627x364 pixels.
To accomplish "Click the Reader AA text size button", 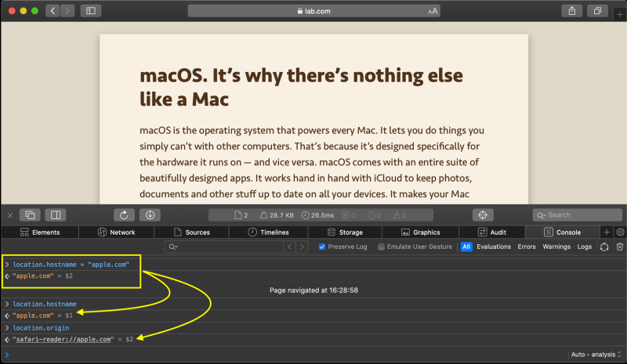I will [433, 11].
